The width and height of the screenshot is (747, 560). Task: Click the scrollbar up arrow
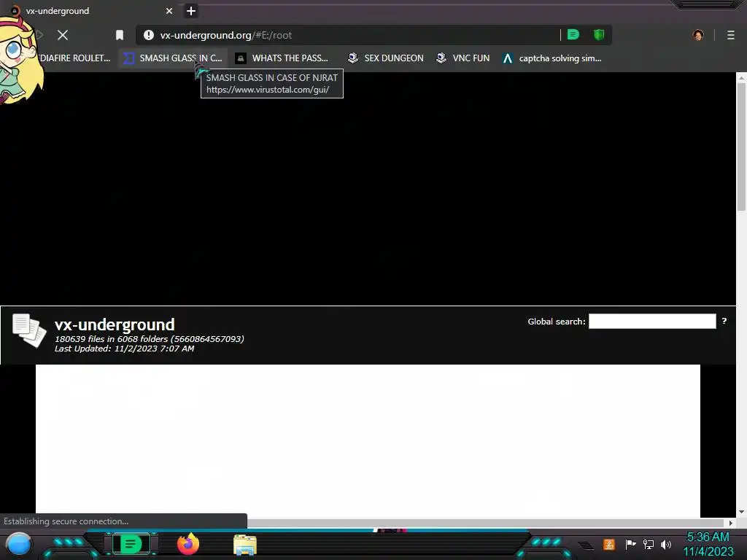tap(741, 77)
